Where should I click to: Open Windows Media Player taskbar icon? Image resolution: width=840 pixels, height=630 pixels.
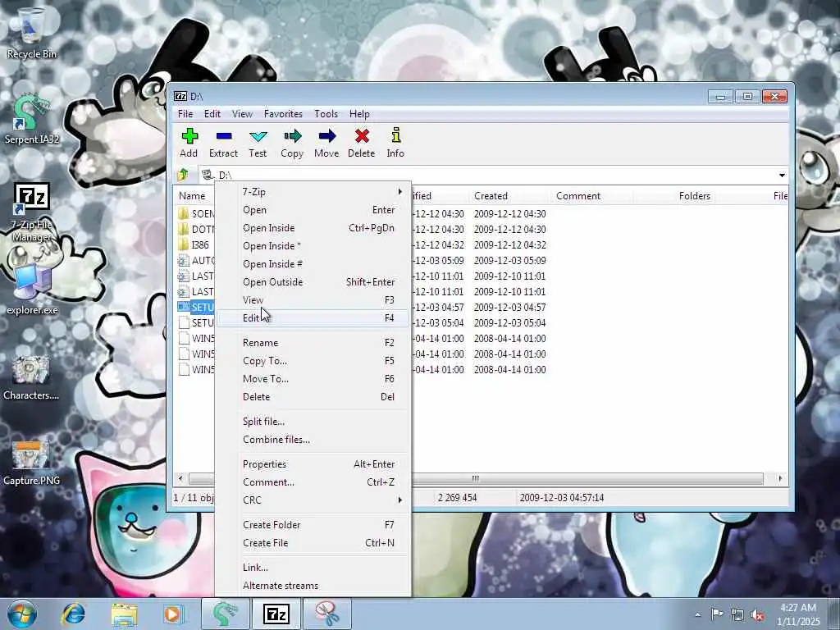coord(173,614)
